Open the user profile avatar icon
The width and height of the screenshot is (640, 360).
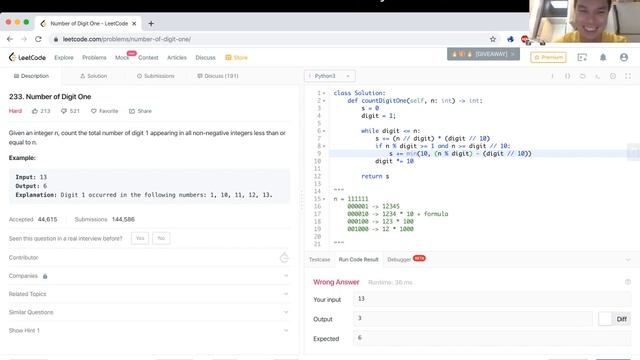pyautogui.click(x=624, y=58)
